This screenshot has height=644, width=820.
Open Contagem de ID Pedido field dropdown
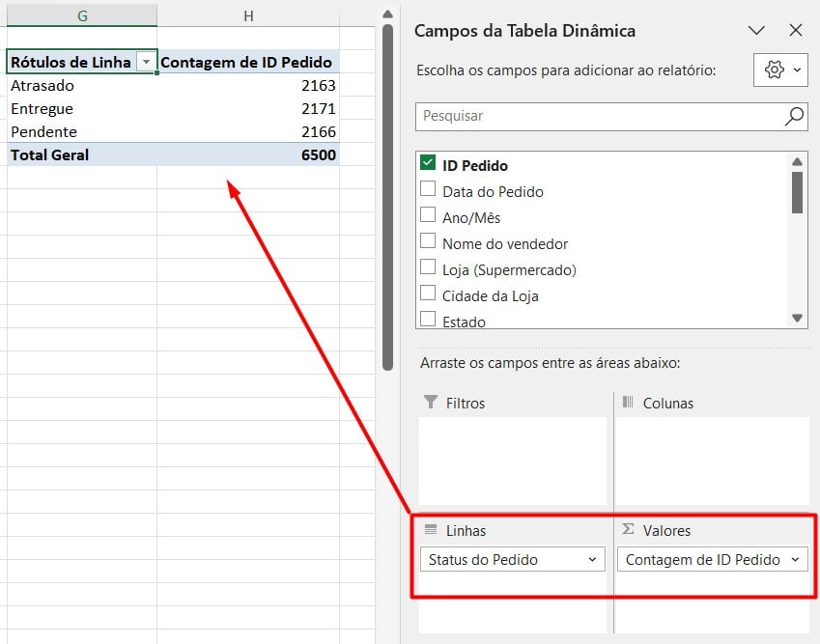point(795,559)
